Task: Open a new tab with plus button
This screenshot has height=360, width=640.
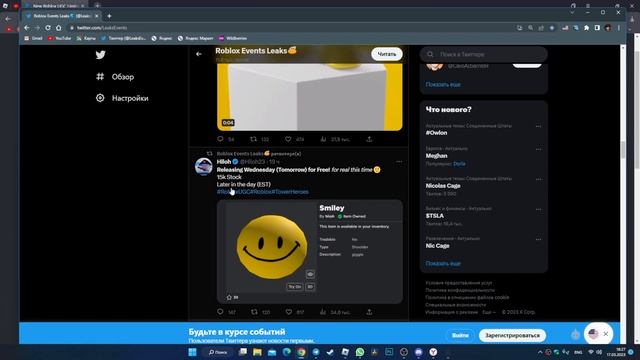Action: tap(109, 16)
